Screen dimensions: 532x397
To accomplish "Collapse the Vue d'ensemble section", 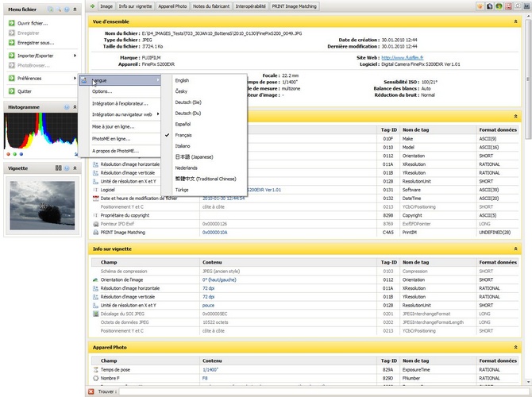I will tap(517, 21).
